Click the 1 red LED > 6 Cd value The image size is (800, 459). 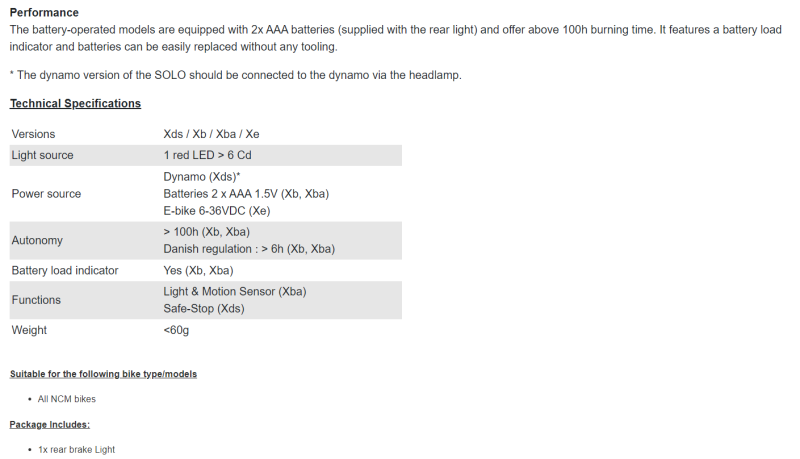[x=207, y=155]
